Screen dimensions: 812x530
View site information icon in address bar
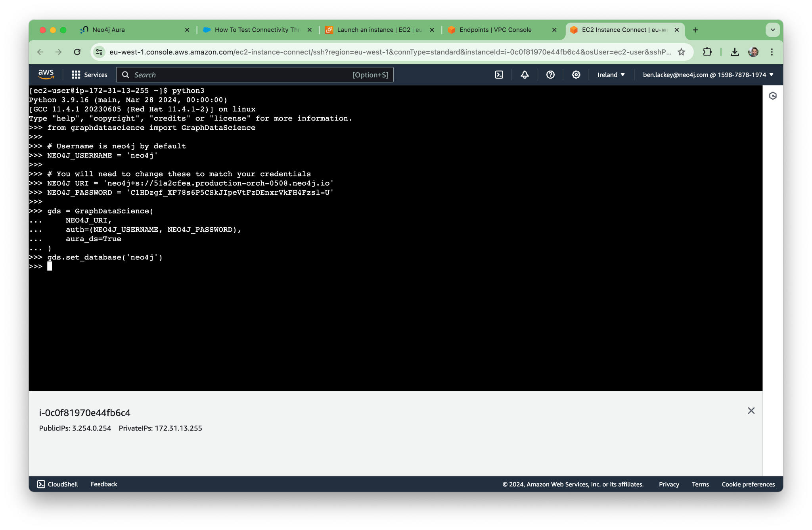tap(100, 52)
